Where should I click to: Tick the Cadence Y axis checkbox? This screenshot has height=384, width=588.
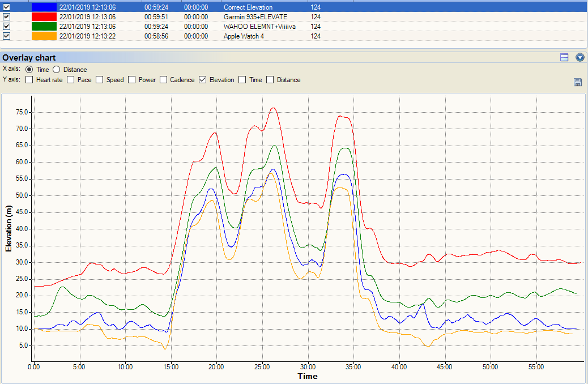[x=164, y=80]
